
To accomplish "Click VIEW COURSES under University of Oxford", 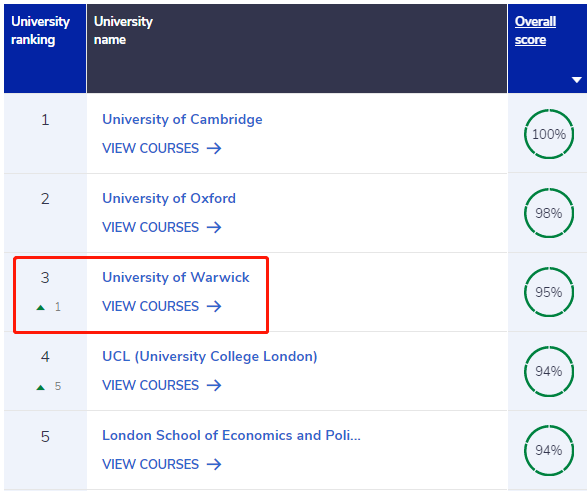I will click(x=150, y=228).
